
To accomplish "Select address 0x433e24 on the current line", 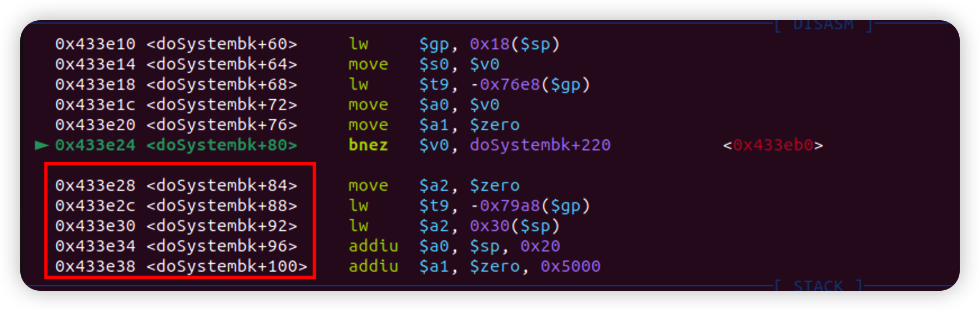I will click(96, 145).
